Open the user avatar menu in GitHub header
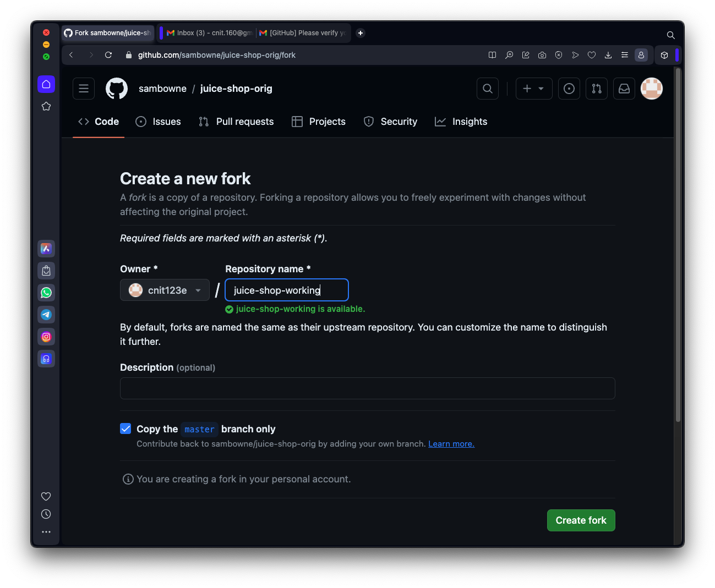Image resolution: width=715 pixels, height=588 pixels. (x=652, y=89)
